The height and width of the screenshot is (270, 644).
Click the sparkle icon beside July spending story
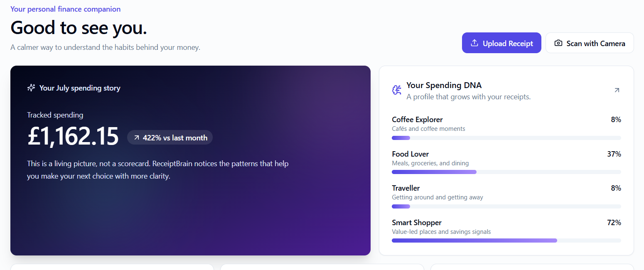pos(31,88)
